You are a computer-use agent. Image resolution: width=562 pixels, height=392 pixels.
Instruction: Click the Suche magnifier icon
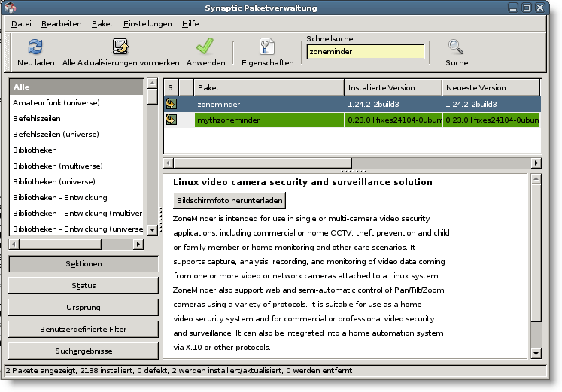pos(456,47)
